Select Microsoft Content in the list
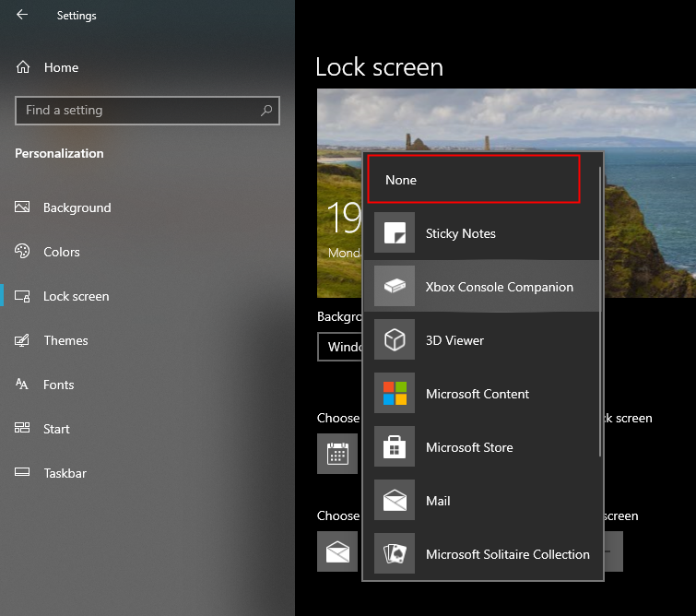 pos(481,394)
